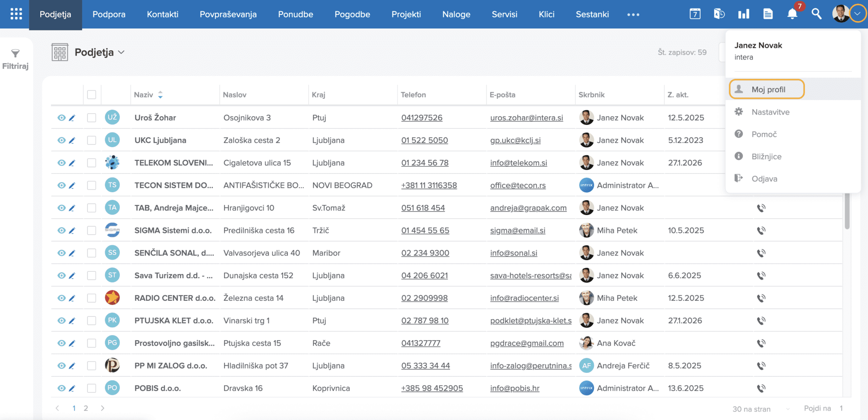The image size is (868, 420).
Task: Open the Podjetja view dropdown chevron
Action: [122, 52]
